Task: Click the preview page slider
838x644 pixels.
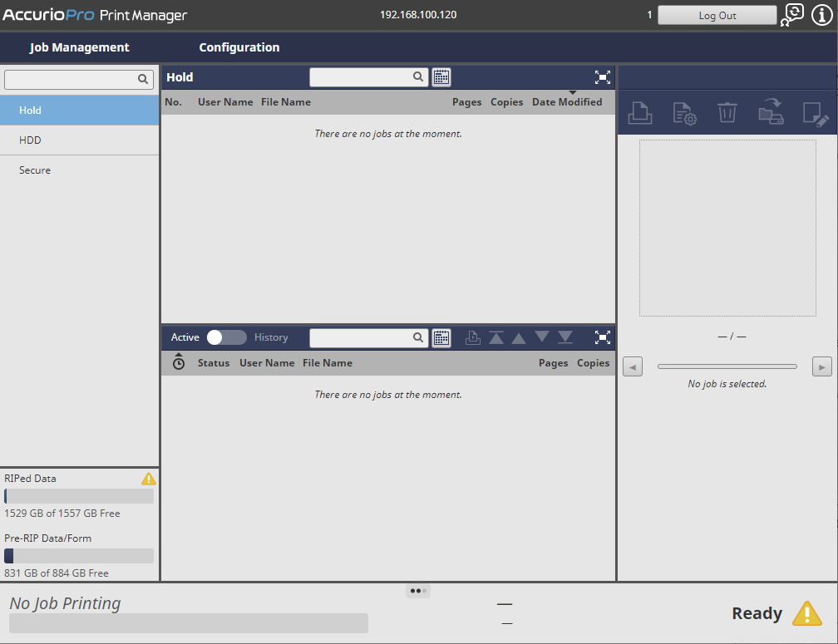Action: click(727, 366)
